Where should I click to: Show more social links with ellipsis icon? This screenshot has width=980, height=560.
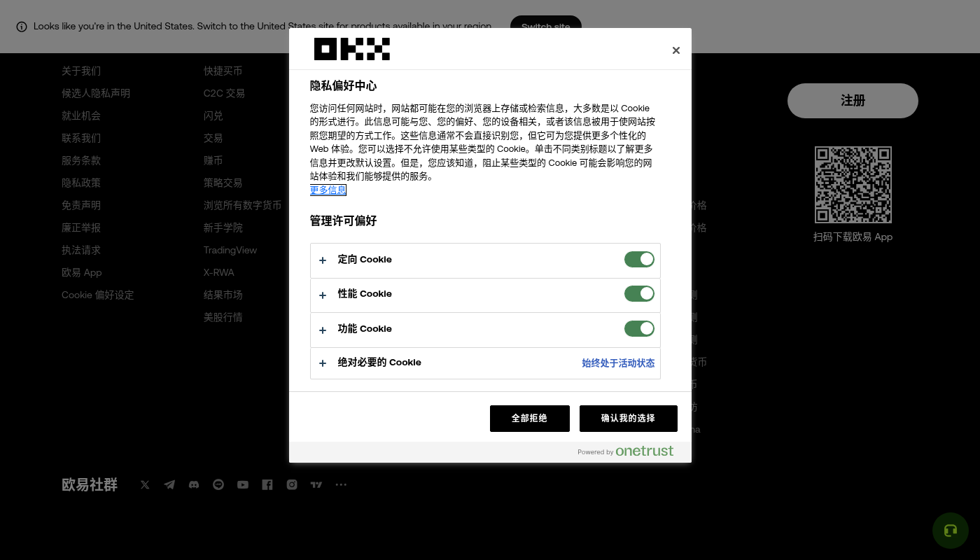click(341, 484)
